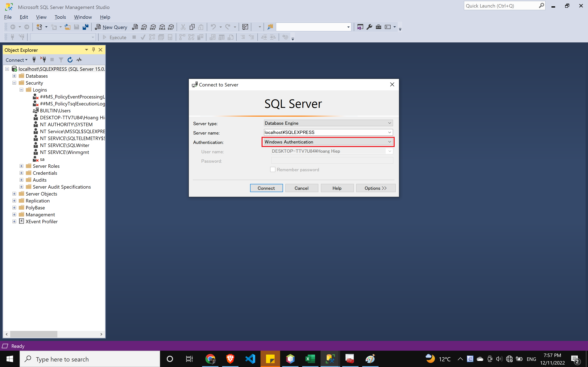Screen dimensions: 588x367
Task: Click the New Query toolbar button
Action: pos(111,27)
